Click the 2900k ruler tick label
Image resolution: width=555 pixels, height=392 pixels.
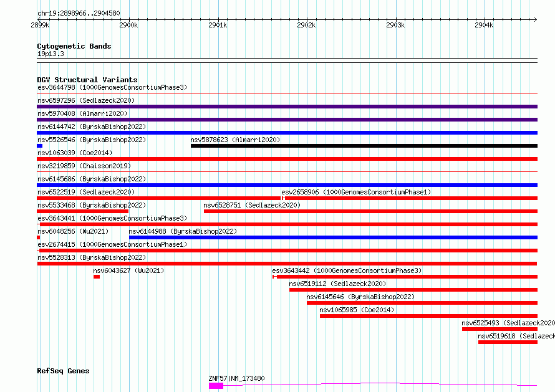tap(128, 25)
